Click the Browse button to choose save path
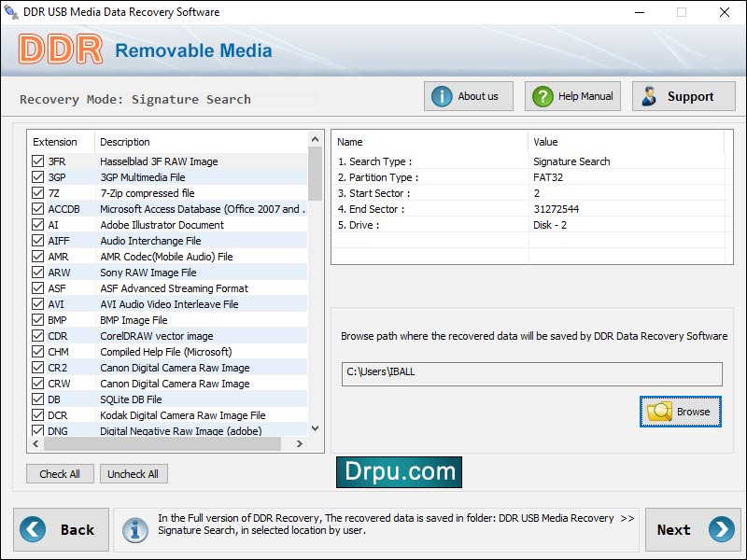 pos(681,412)
